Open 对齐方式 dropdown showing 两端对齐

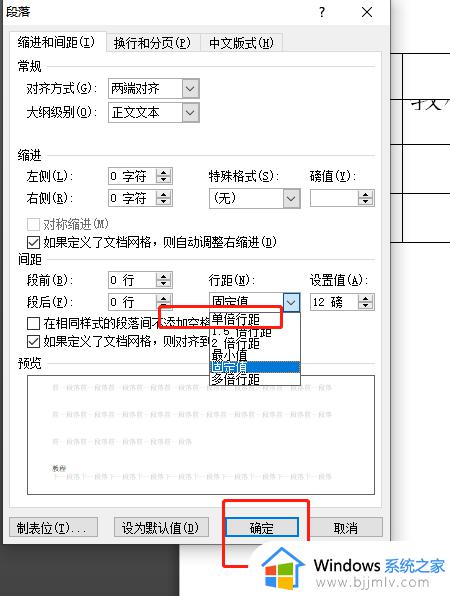pos(154,89)
